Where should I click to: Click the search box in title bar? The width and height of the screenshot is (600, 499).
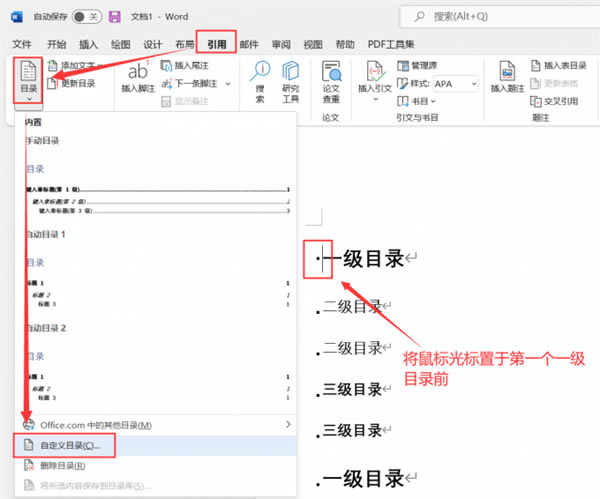point(499,17)
